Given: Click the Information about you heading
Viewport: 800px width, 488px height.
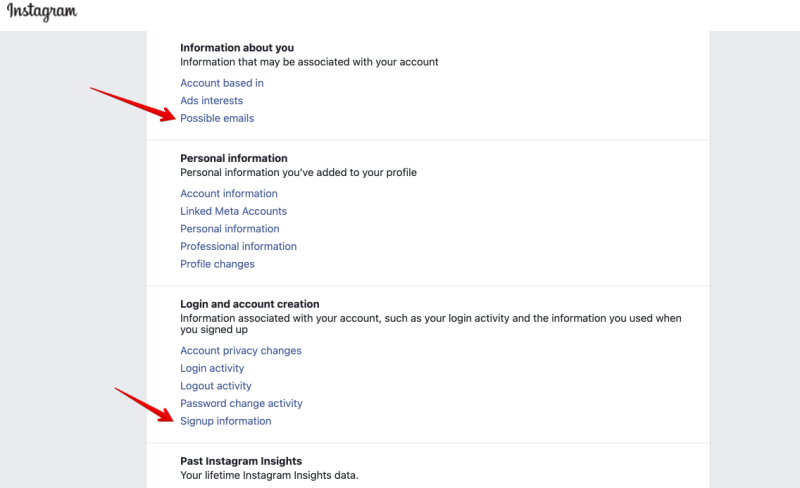Looking at the screenshot, I should [x=237, y=47].
